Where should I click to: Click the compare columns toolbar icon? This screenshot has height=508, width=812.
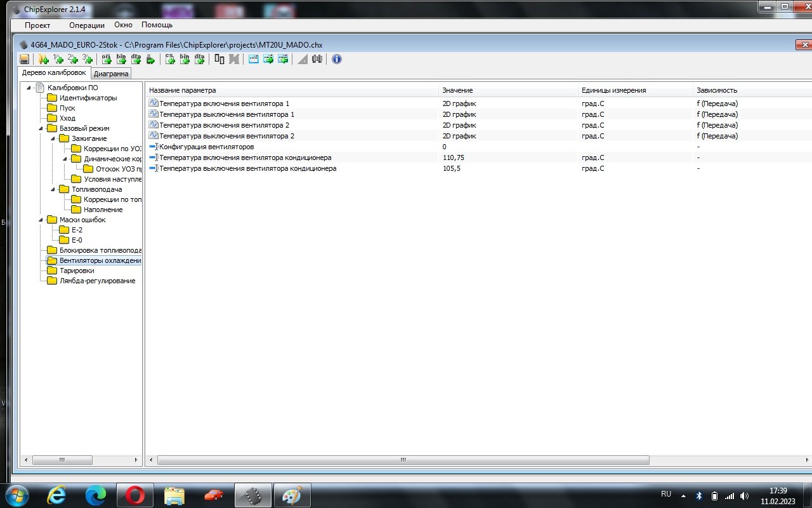pos(219,59)
